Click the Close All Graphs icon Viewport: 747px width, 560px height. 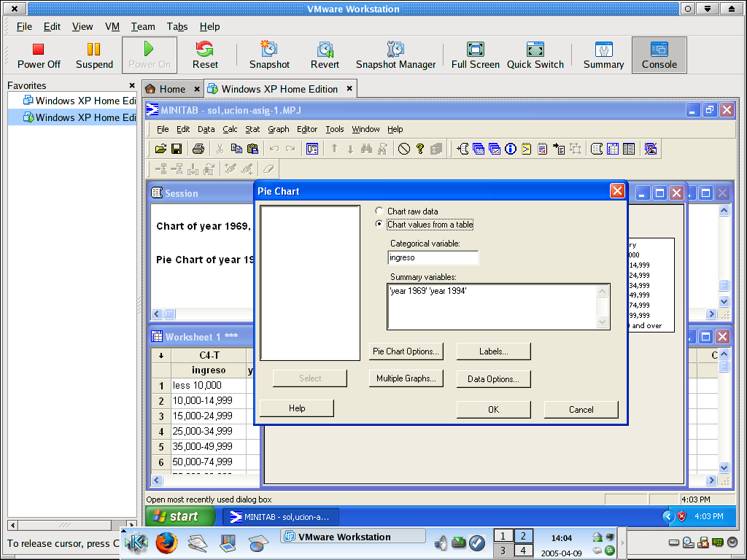point(650,149)
